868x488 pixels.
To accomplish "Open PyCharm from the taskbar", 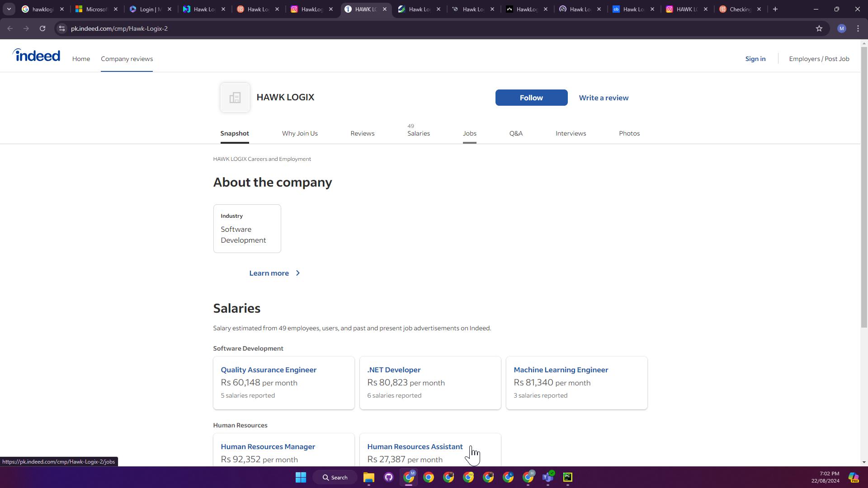I will (567, 477).
